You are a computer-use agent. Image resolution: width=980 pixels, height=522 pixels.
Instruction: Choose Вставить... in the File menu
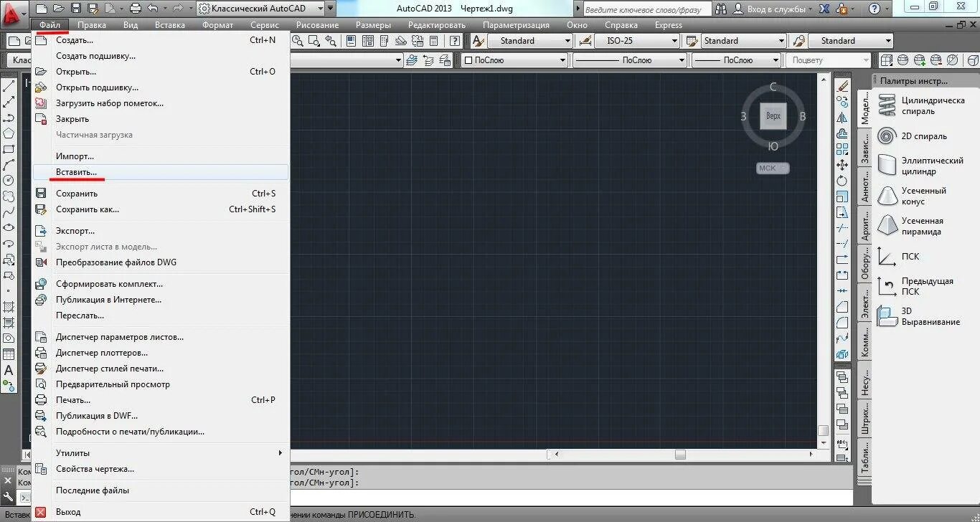[x=161, y=172]
